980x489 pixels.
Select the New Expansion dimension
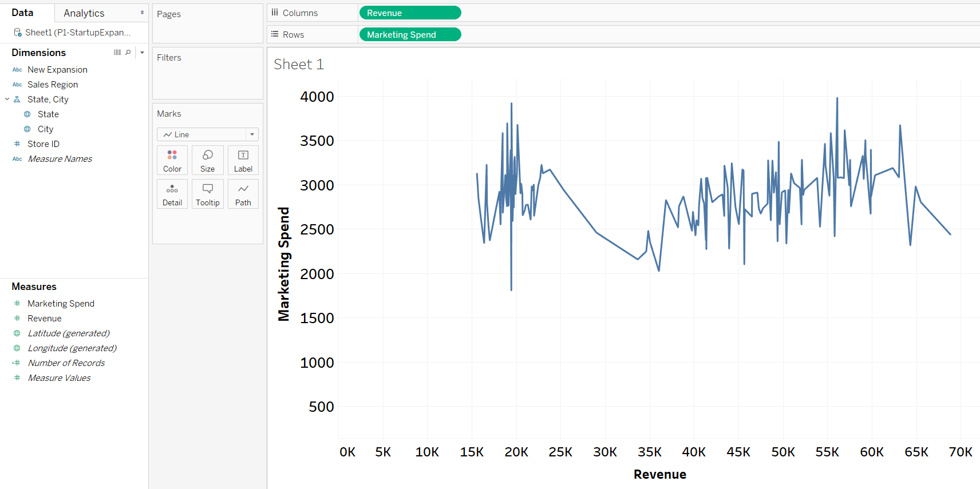pyautogui.click(x=57, y=70)
